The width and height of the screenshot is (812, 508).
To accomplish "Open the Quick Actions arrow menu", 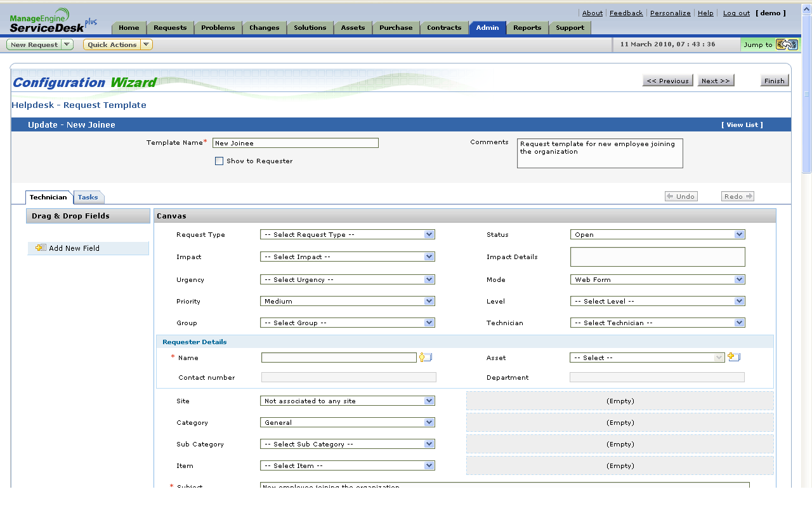I will click(146, 44).
